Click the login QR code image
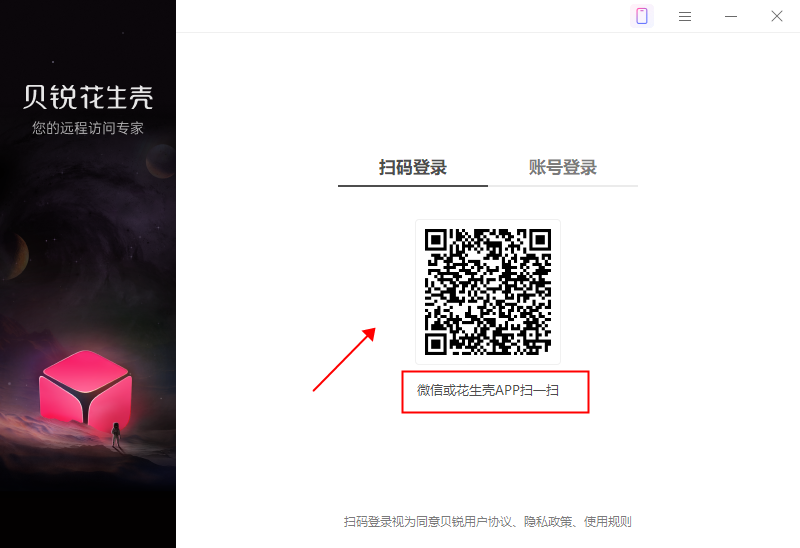The width and height of the screenshot is (800, 548). pos(488,292)
